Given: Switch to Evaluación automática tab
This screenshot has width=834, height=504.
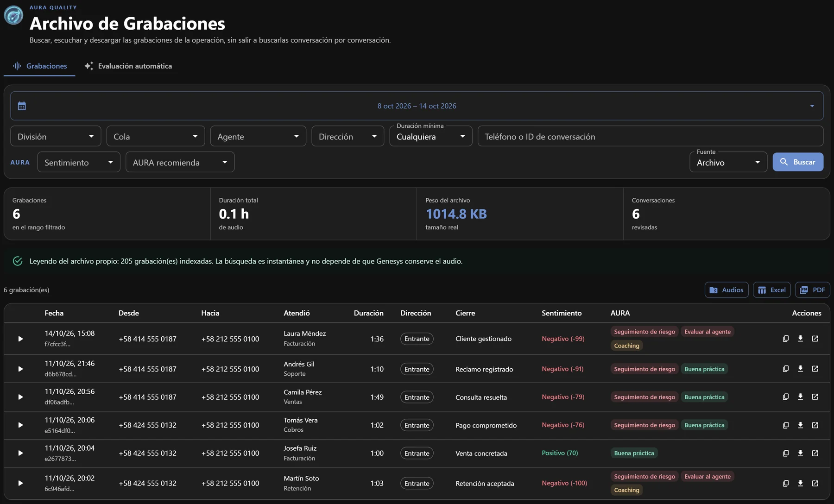Looking at the screenshot, I should (x=128, y=66).
